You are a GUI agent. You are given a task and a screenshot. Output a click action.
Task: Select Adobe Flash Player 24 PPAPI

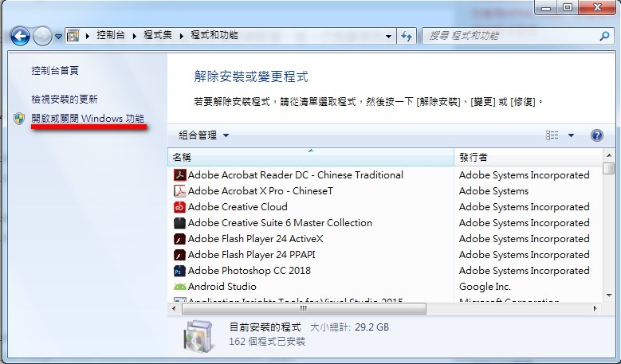tap(251, 254)
